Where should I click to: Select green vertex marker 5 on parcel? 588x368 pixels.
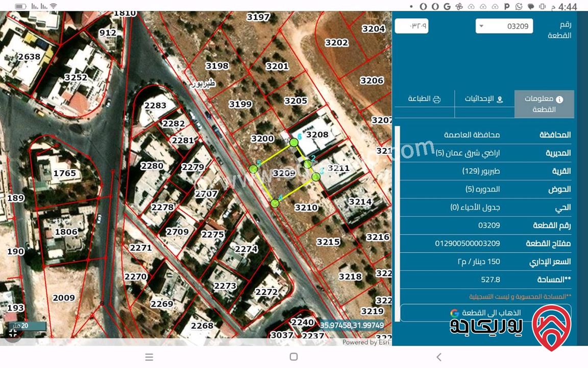click(253, 169)
